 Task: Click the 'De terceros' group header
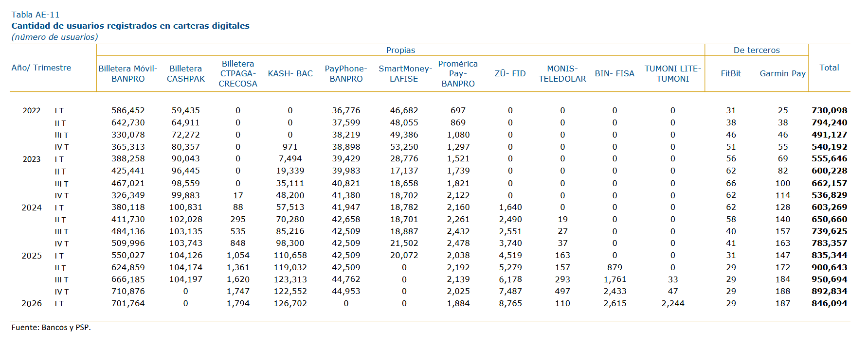[757, 50]
